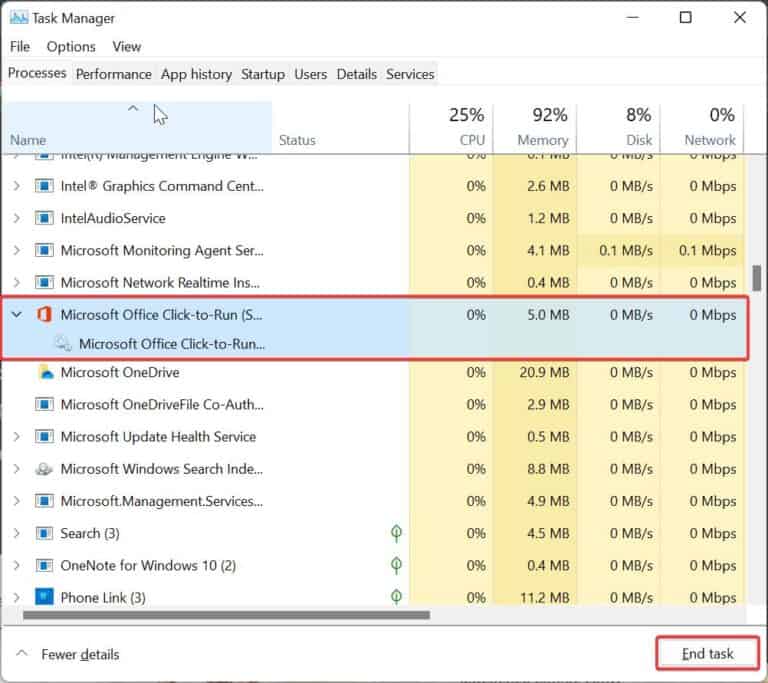
Task: Click the Microsoft Network Realtime Inspection icon
Action: click(x=44, y=283)
